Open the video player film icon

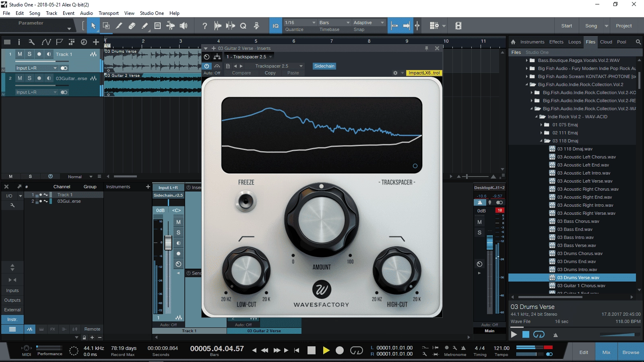(x=458, y=26)
